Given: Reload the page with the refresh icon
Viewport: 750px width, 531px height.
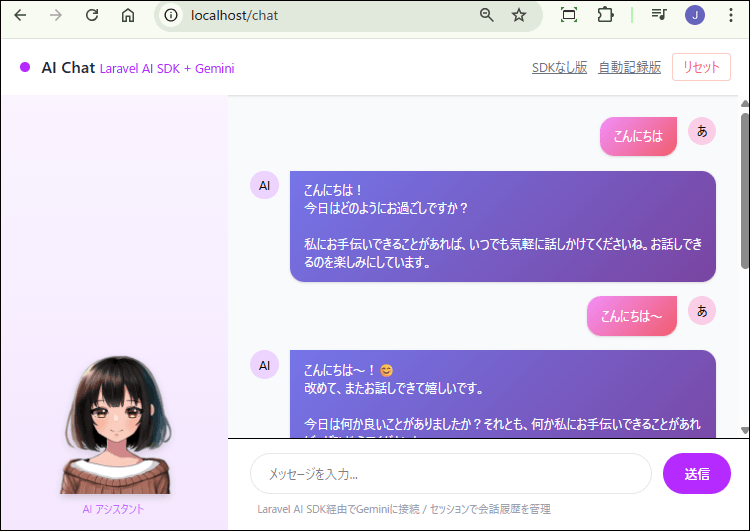Looking at the screenshot, I should point(92,15).
